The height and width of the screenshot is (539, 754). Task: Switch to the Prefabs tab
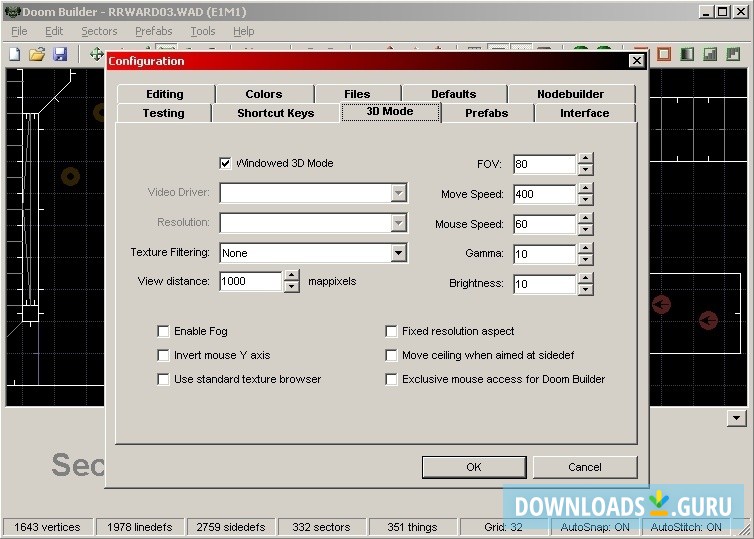pyautogui.click(x=487, y=113)
